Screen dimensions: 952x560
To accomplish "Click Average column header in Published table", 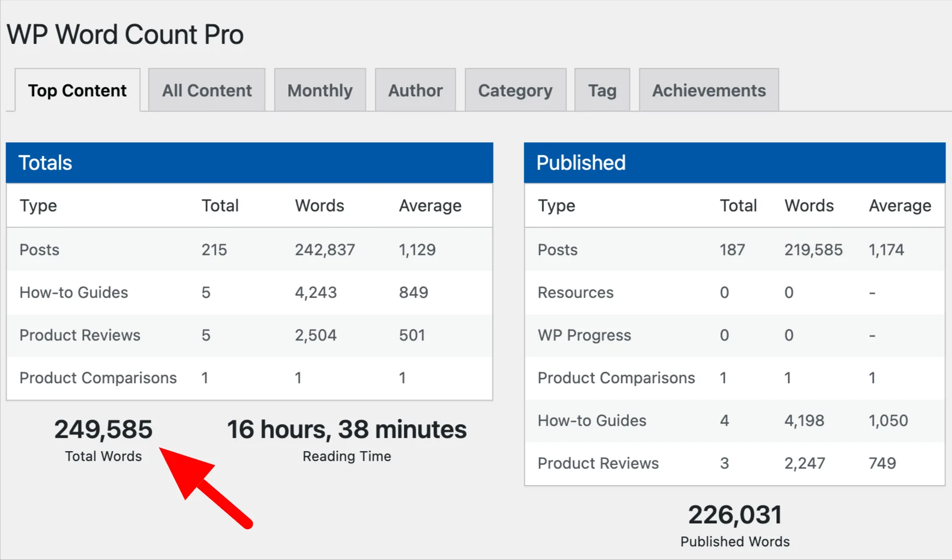I will 900,206.
